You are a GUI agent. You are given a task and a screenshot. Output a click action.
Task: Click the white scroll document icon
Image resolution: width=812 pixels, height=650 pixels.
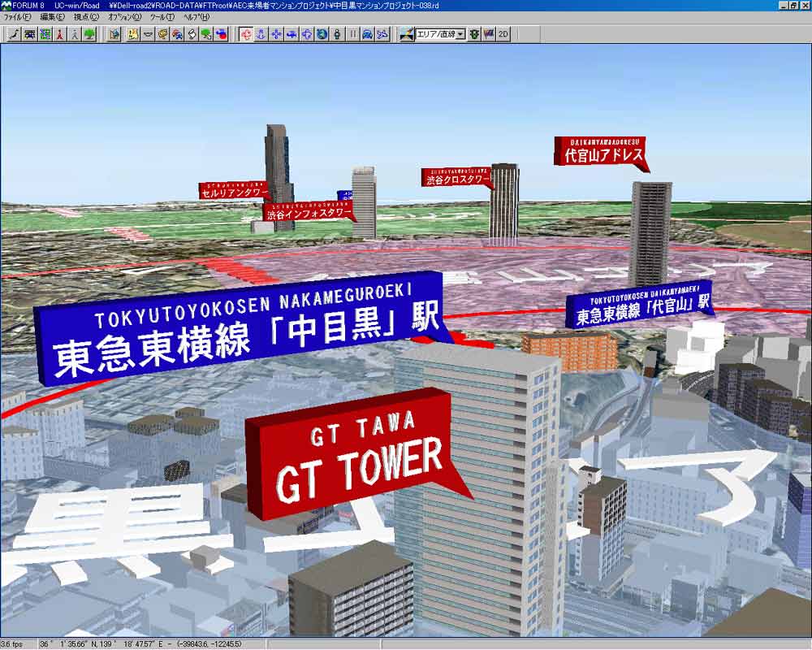(x=192, y=35)
